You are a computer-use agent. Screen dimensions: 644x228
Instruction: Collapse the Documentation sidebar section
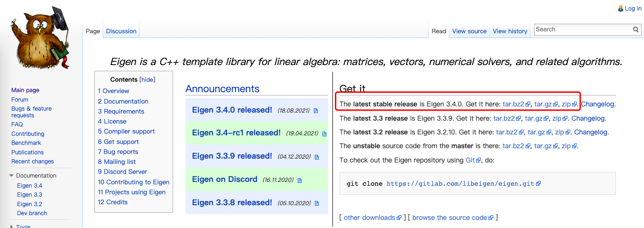coord(12,176)
